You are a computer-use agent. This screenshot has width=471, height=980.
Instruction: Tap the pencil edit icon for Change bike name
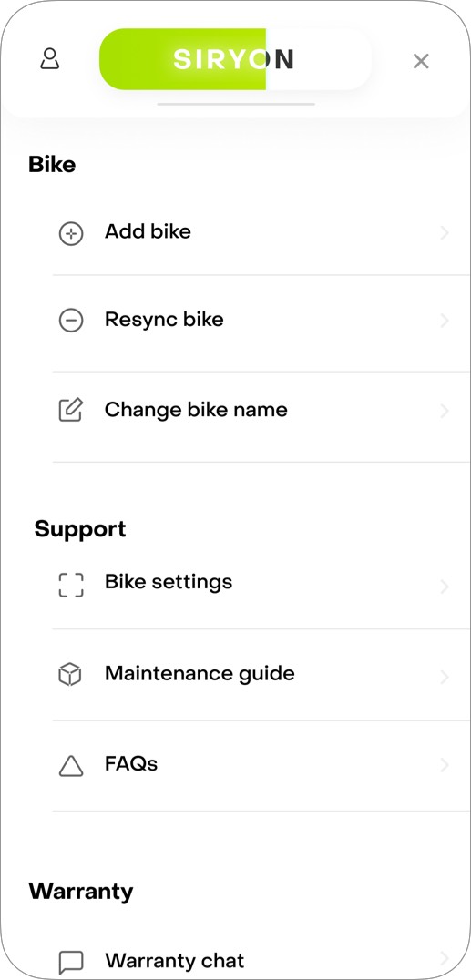tap(71, 410)
